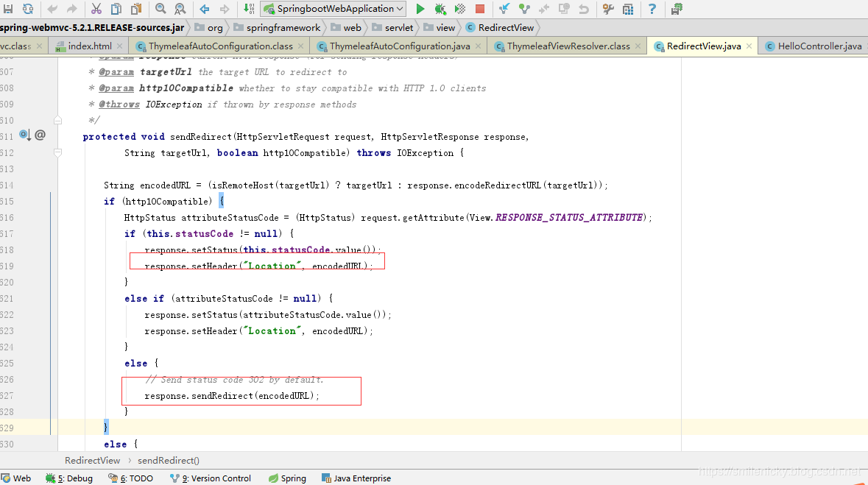Switch to HelloController.java tab
The height and width of the screenshot is (485, 868).
[814, 46]
